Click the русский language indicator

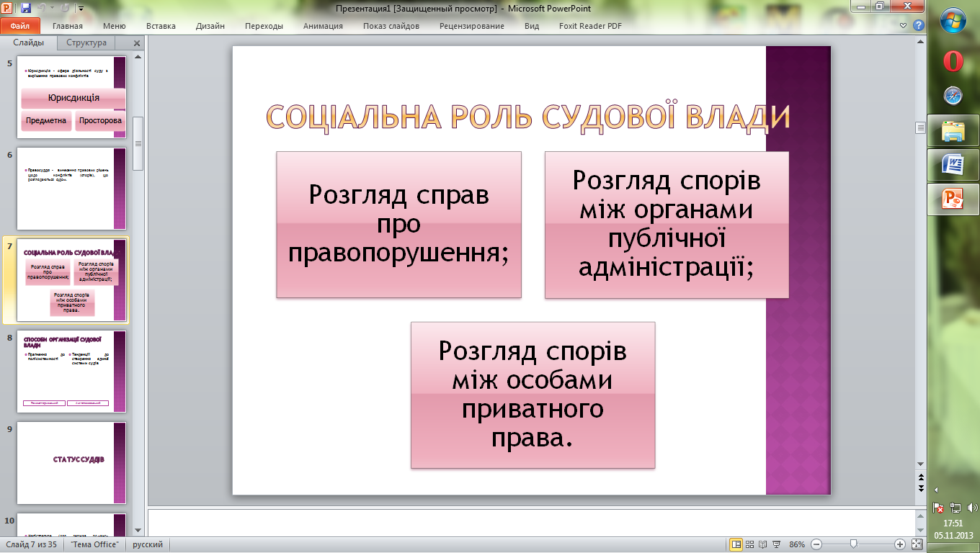(x=148, y=544)
